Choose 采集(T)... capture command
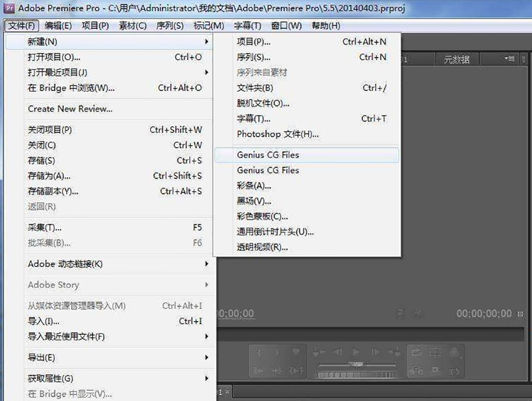The height and width of the screenshot is (401, 532). click(109, 228)
